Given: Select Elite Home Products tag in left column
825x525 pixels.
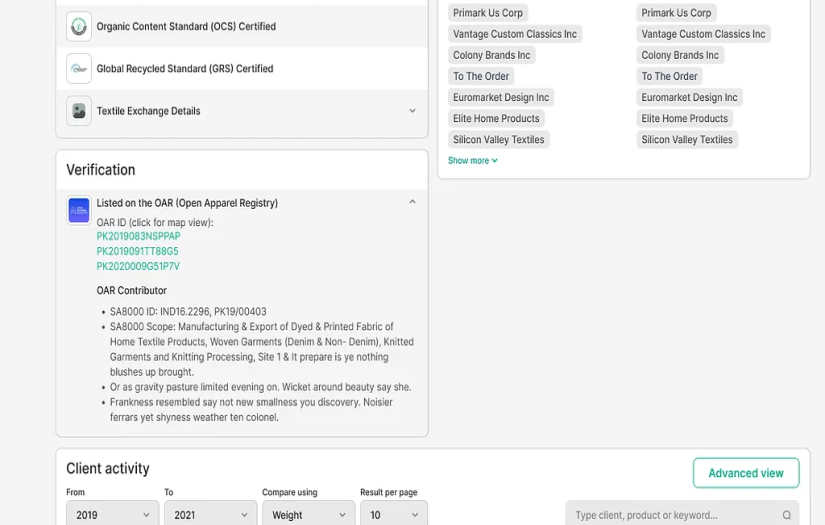Looking at the screenshot, I should (496, 118).
